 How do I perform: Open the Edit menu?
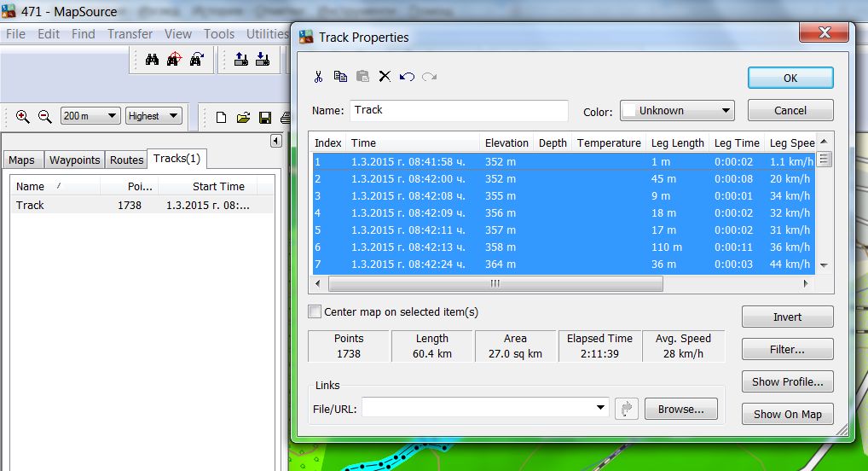pos(49,34)
